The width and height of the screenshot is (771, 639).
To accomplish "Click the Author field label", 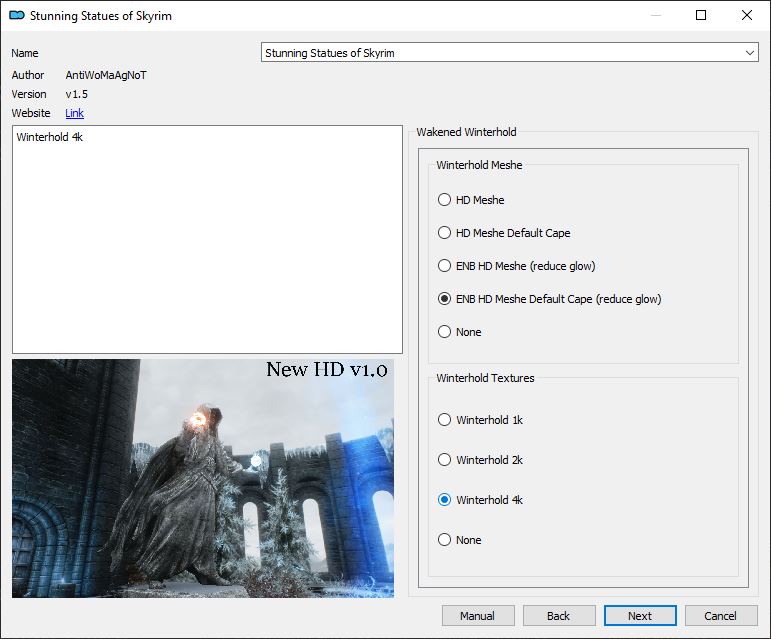I will 28,75.
